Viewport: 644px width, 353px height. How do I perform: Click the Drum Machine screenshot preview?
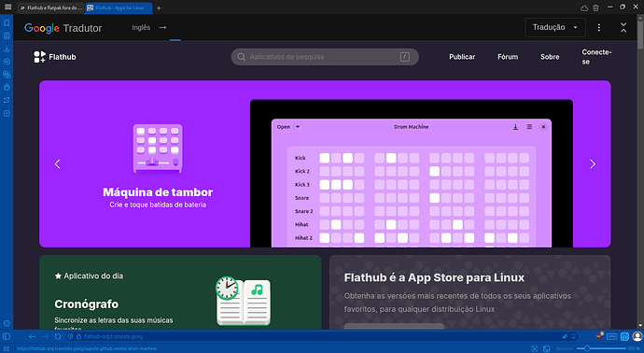(411, 174)
